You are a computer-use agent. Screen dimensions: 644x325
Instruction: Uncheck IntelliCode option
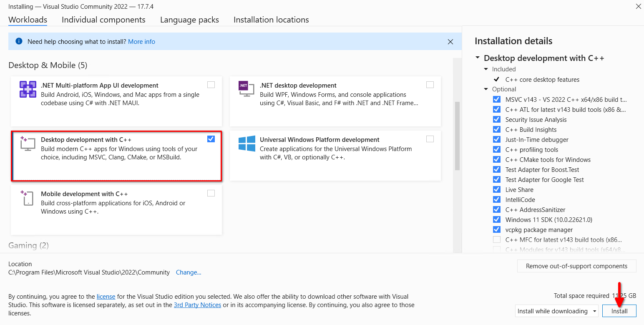496,199
